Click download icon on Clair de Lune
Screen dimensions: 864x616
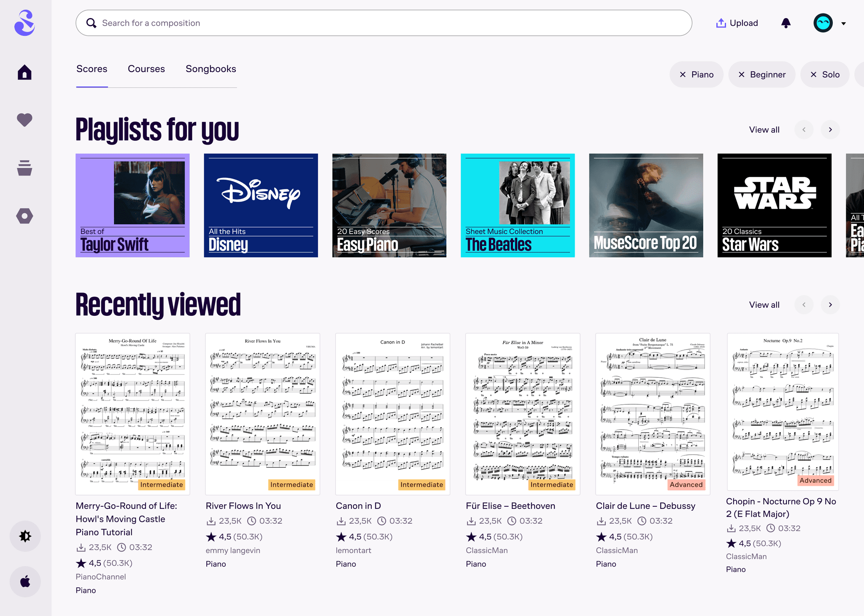click(601, 521)
